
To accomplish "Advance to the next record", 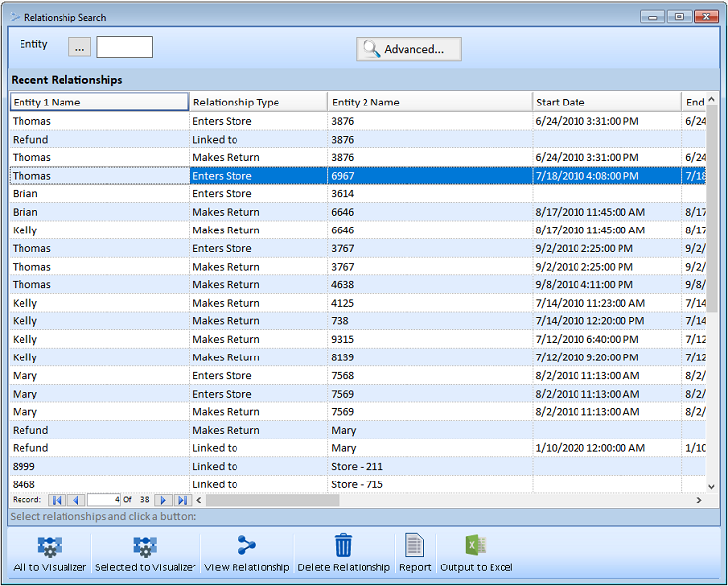I will pyautogui.click(x=163, y=500).
